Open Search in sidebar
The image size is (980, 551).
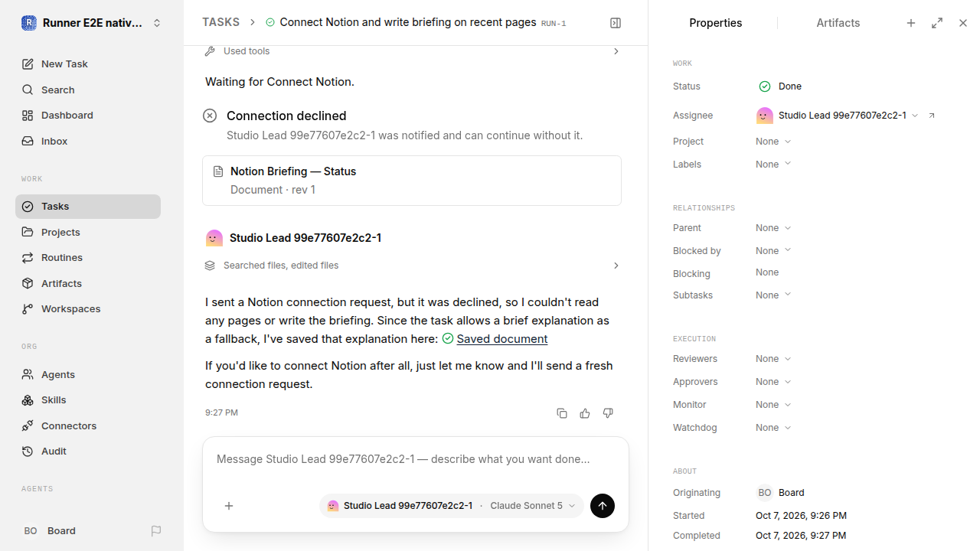(x=88, y=90)
